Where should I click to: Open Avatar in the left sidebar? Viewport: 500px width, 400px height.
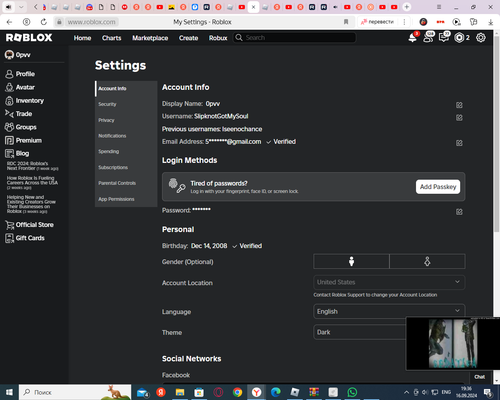pyautogui.click(x=20, y=87)
